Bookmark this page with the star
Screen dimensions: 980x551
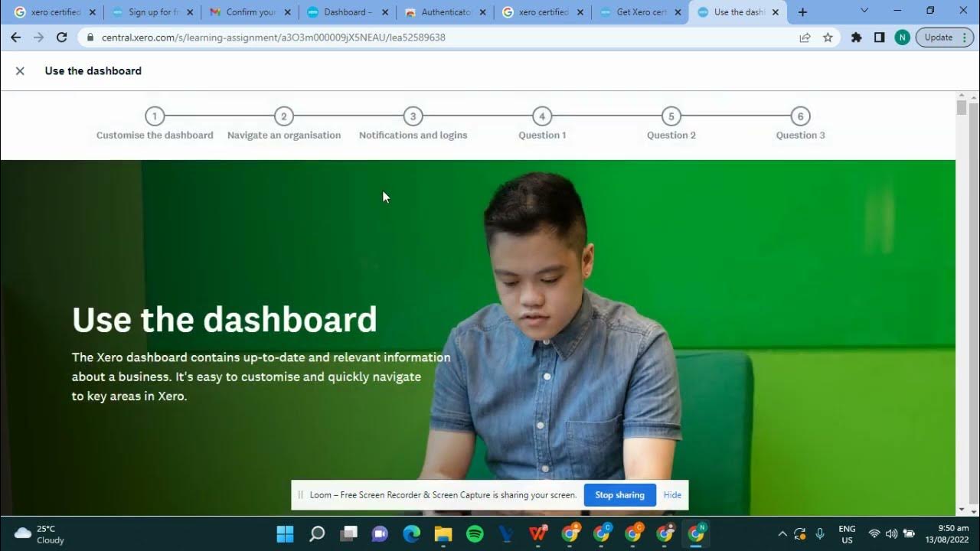pyautogui.click(x=828, y=37)
